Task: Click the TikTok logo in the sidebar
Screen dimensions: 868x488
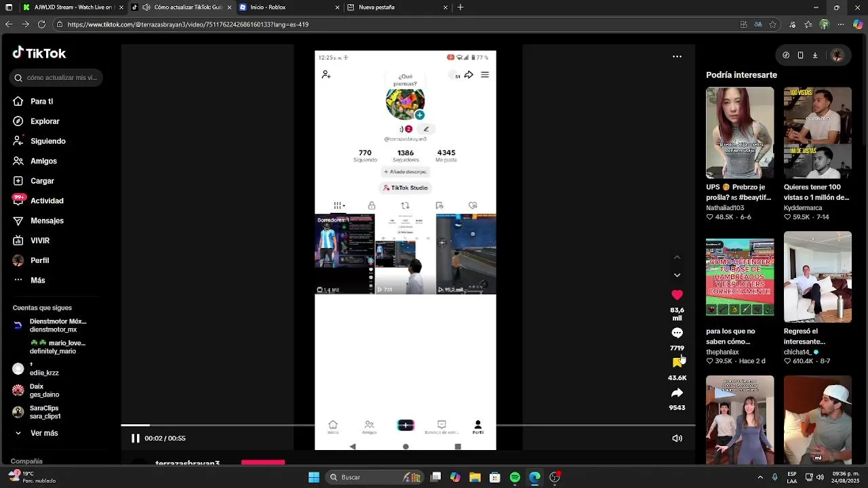Action: click(39, 53)
